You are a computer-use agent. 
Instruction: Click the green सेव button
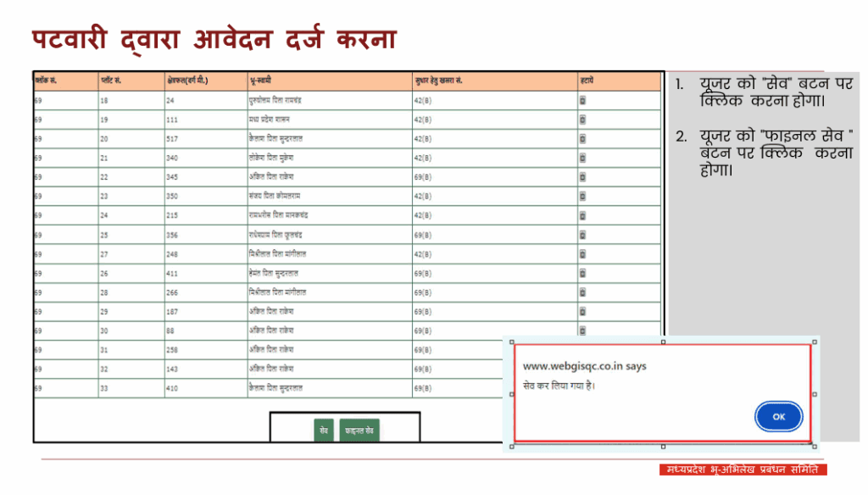[324, 431]
